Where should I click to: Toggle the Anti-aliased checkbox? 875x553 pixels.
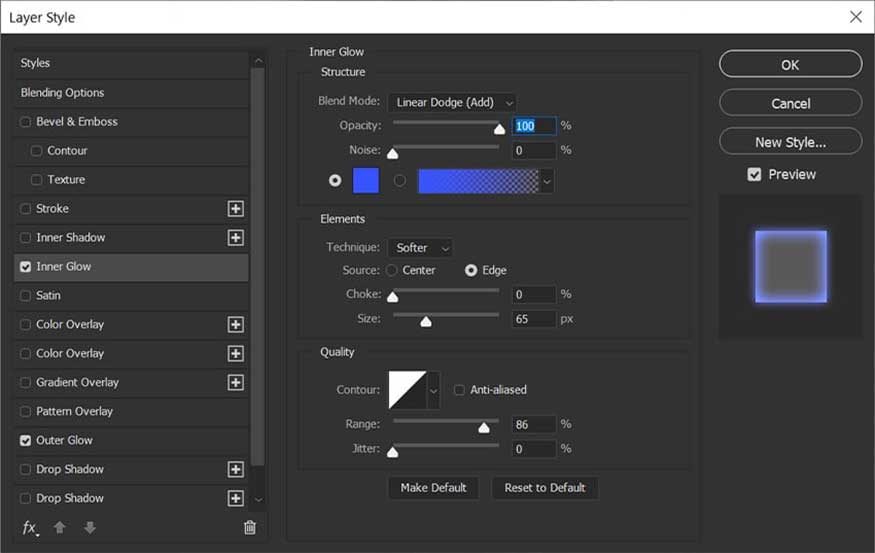click(x=459, y=389)
